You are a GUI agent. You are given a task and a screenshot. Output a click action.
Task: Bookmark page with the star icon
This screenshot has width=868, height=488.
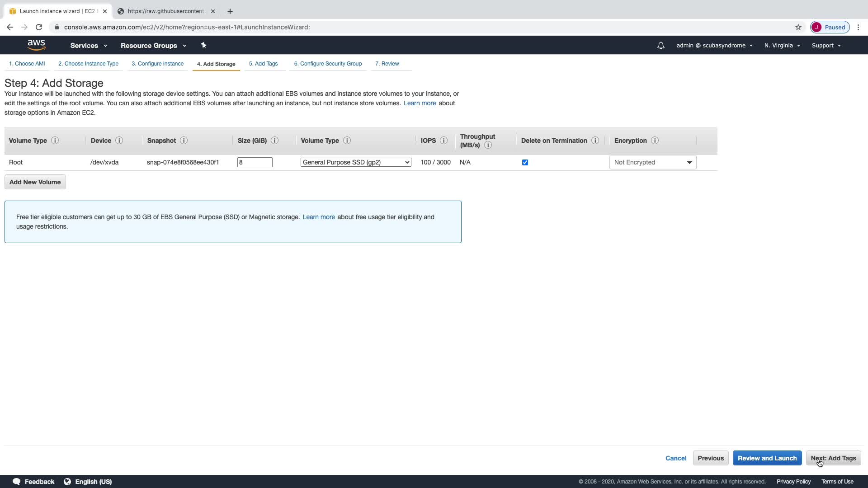click(x=798, y=27)
